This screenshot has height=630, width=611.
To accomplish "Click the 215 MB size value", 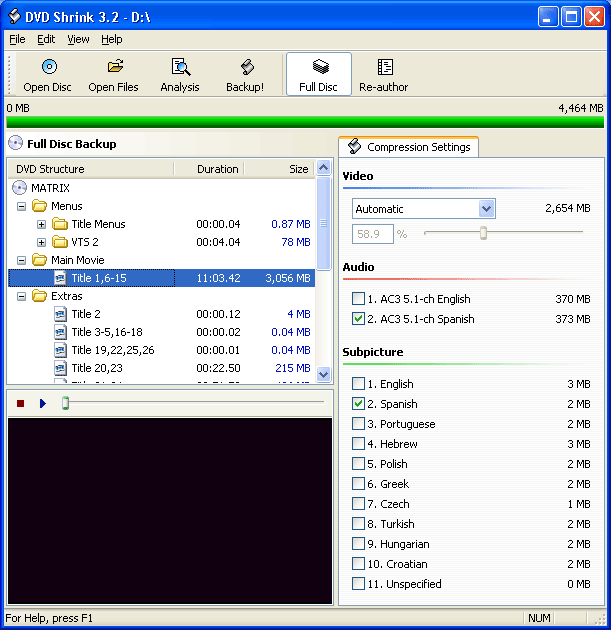I will click(x=293, y=368).
